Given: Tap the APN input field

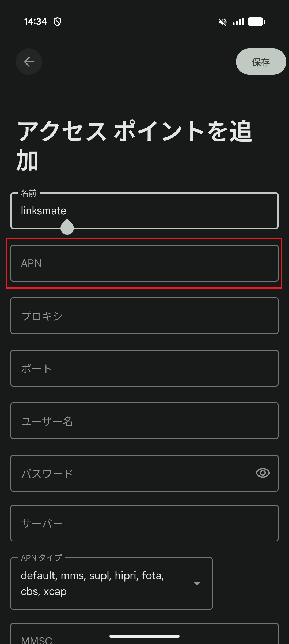Looking at the screenshot, I should 144,263.
